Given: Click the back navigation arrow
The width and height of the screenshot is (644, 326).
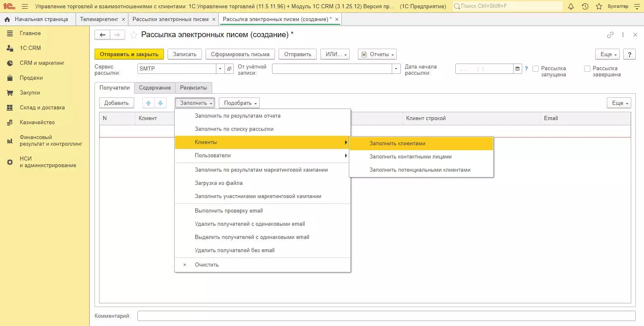Looking at the screenshot, I should coord(102,35).
